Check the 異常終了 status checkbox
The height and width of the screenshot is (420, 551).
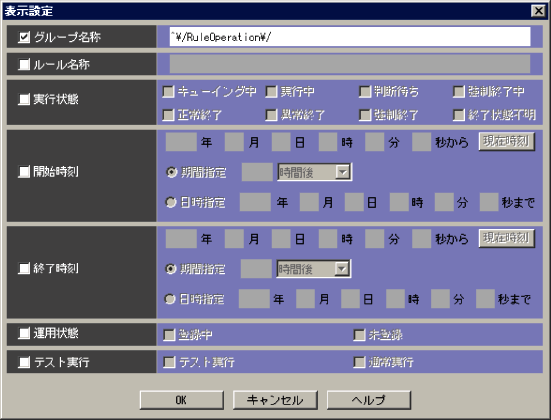(x=271, y=115)
